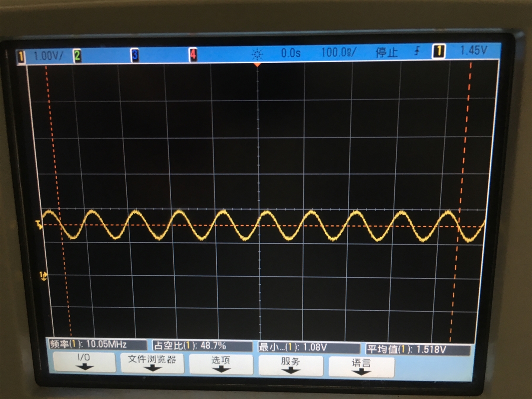Click the down arrow under 选项

221,370
